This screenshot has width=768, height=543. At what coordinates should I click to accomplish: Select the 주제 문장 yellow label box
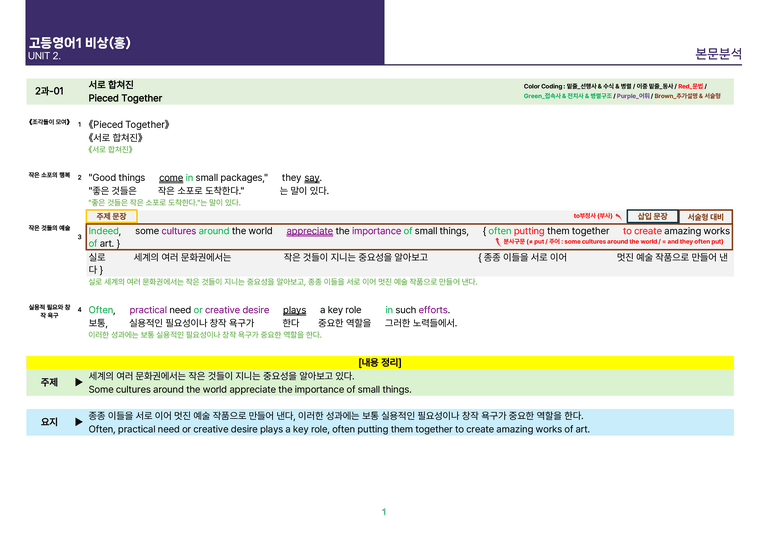112,216
